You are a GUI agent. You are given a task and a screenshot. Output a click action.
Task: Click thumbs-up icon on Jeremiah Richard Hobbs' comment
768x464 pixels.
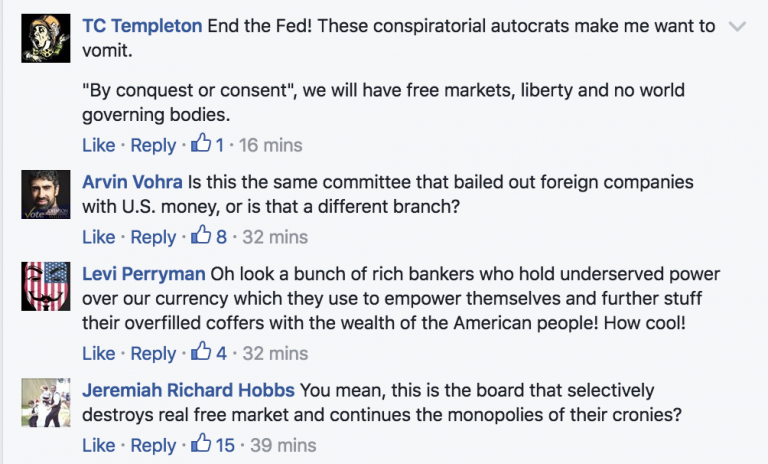point(201,445)
